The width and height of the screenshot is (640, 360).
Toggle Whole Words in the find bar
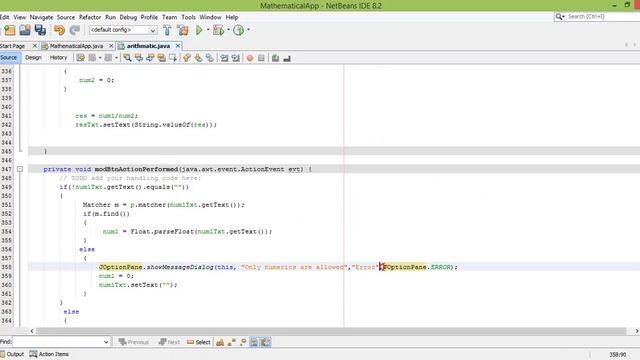pos(231,342)
